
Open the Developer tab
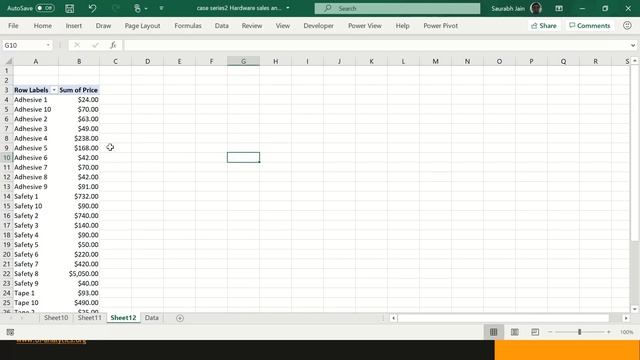(318, 26)
